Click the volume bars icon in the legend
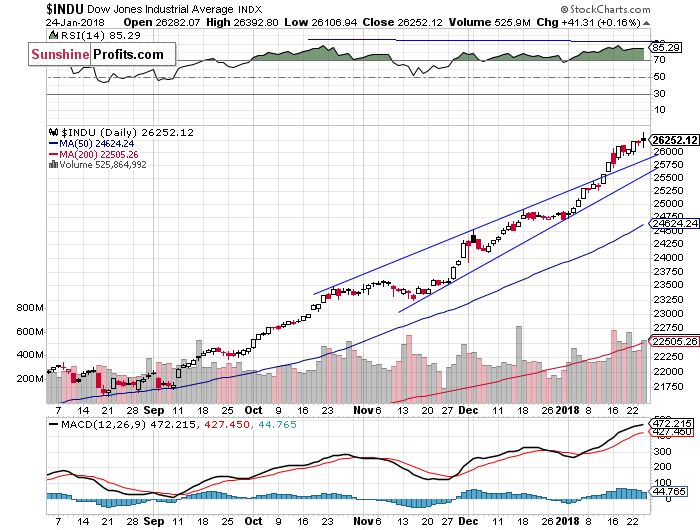700x530 pixels. pyautogui.click(x=53, y=164)
